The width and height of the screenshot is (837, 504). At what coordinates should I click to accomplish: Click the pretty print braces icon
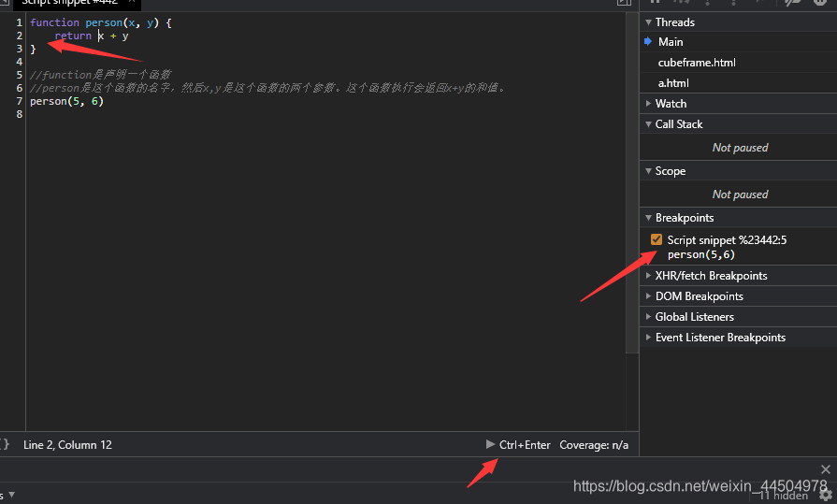tap(5, 445)
